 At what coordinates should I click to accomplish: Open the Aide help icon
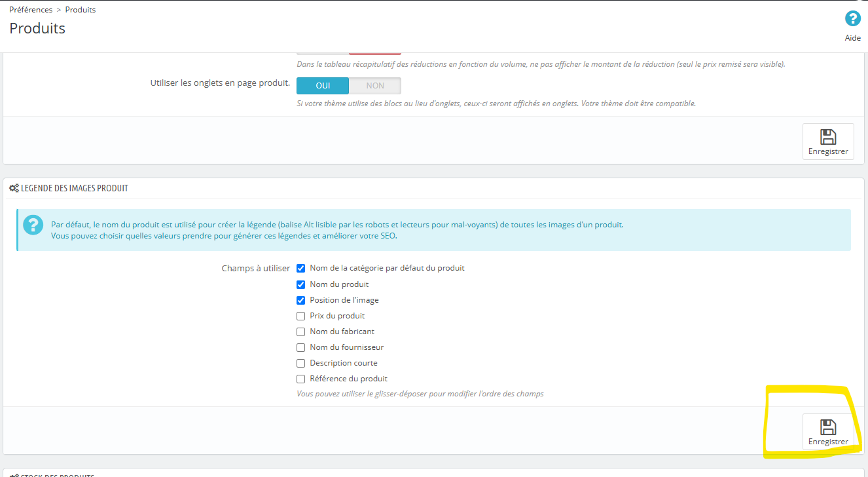click(x=852, y=18)
